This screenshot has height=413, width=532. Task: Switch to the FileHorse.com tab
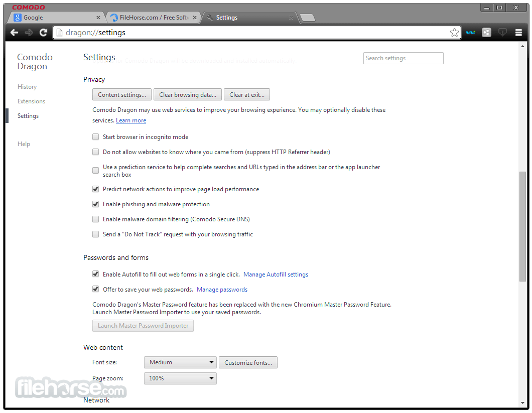click(x=154, y=18)
